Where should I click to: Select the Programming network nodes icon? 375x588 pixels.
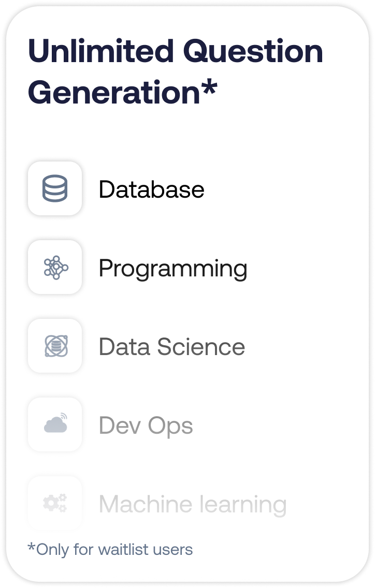click(x=55, y=268)
